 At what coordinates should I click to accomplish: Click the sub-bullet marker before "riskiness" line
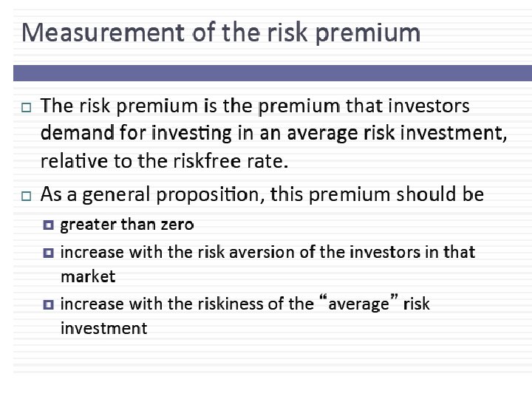tap(49, 304)
